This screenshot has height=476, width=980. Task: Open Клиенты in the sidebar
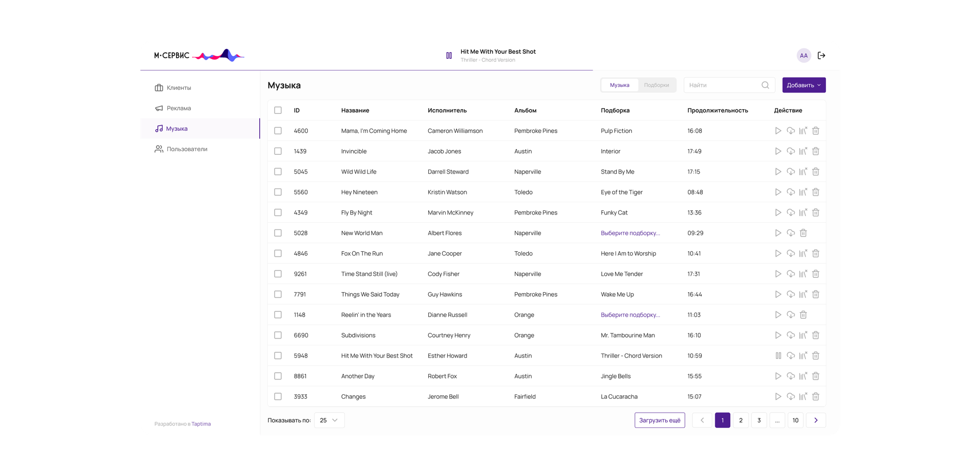pyautogui.click(x=179, y=88)
